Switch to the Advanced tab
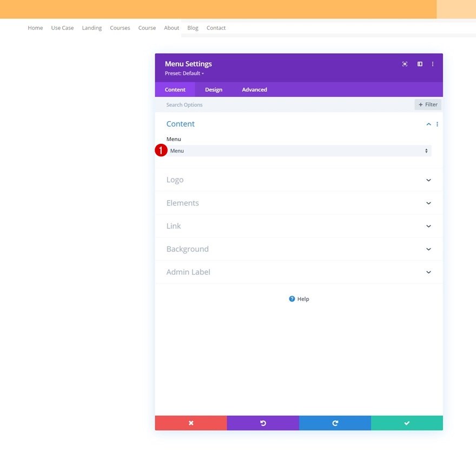 click(x=254, y=90)
